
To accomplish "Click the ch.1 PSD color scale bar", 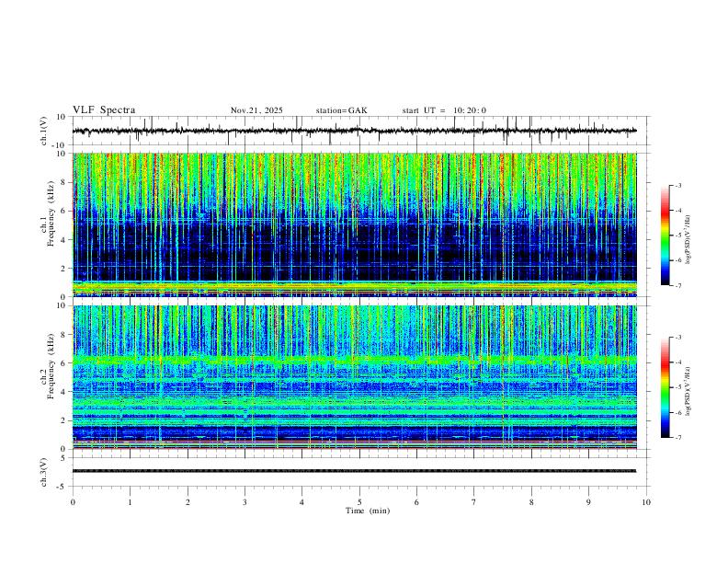I will [665, 236].
